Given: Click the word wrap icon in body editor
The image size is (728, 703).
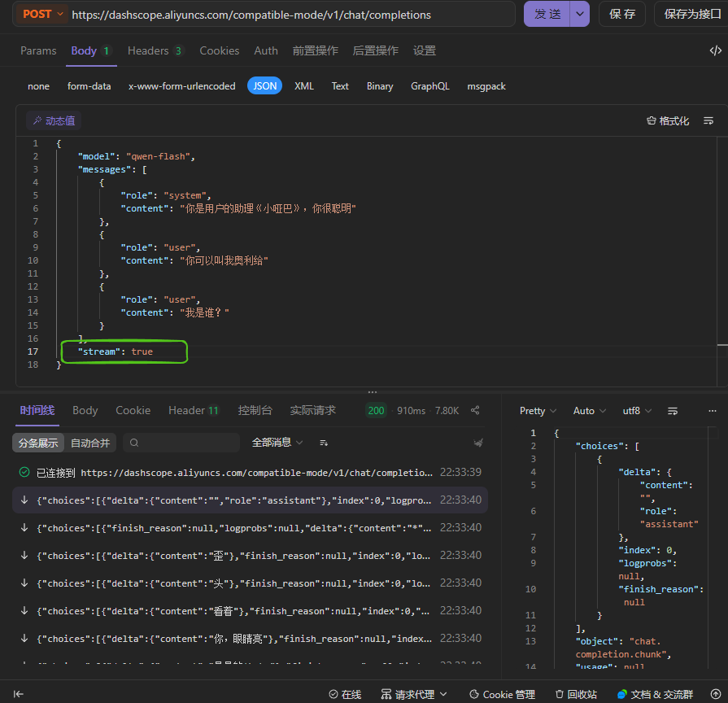Looking at the screenshot, I should [x=708, y=120].
